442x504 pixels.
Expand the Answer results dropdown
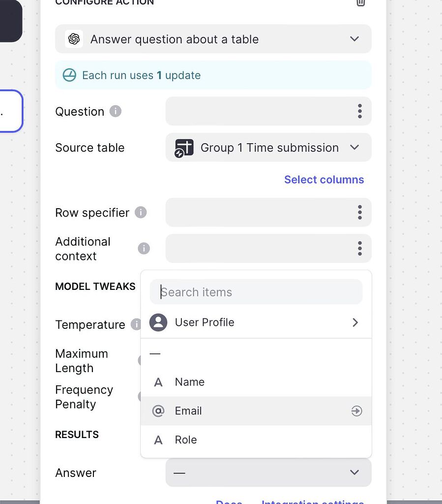(x=354, y=472)
